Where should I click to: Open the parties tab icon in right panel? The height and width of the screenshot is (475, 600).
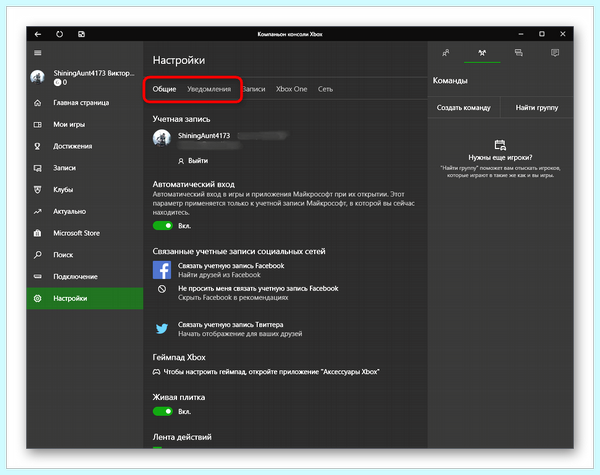pos(482,53)
